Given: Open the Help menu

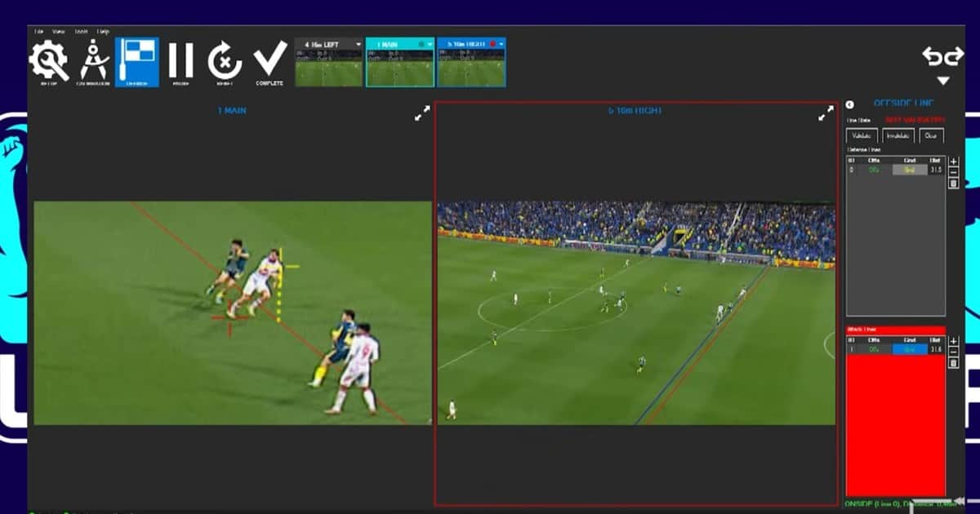Looking at the screenshot, I should pyautogui.click(x=103, y=31).
